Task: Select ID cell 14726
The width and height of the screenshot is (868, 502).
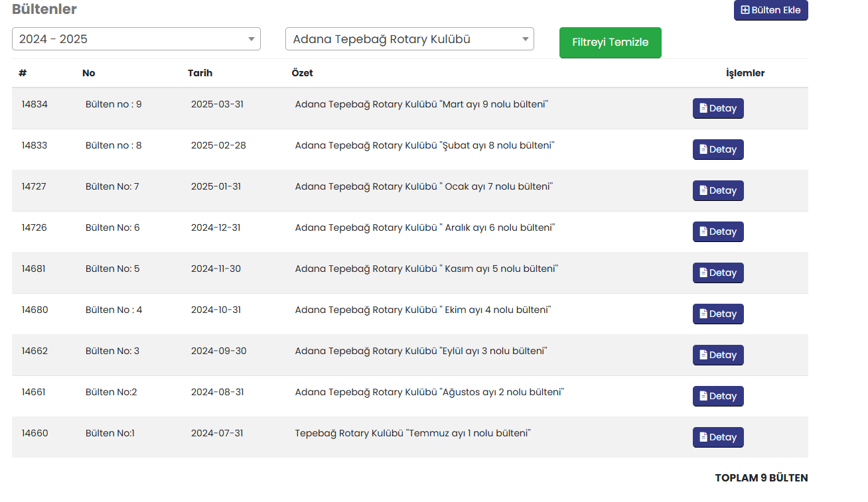Action: [35, 227]
